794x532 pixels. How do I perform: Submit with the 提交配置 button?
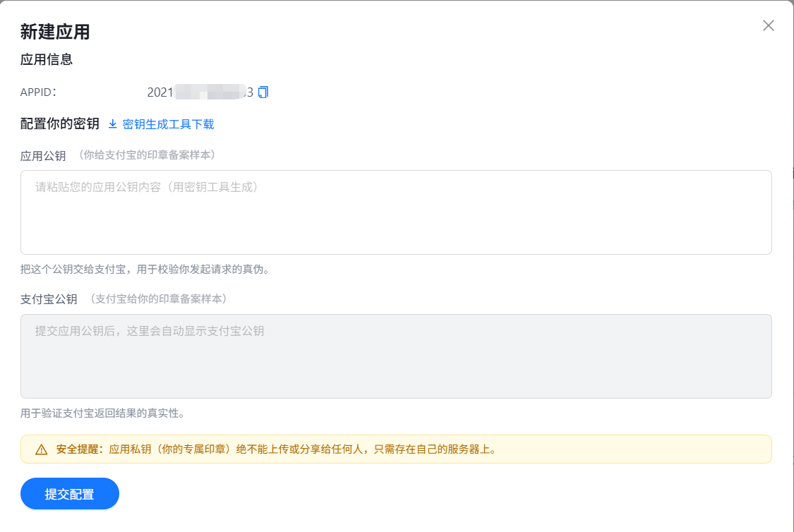point(70,493)
